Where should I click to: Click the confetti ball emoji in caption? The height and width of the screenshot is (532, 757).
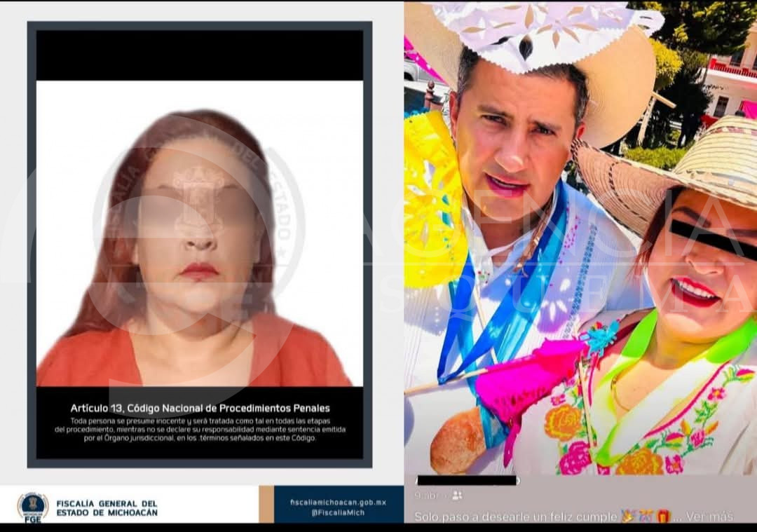(x=646, y=517)
